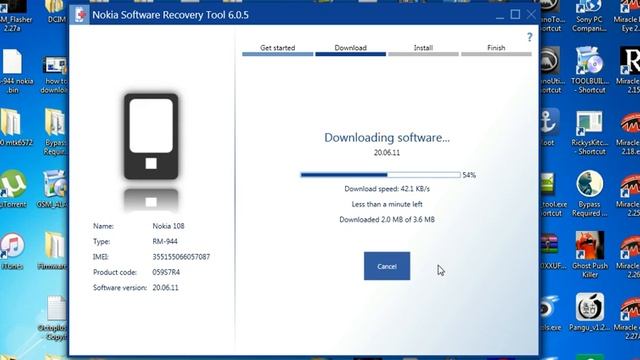This screenshot has height=360, width=640.
Task: Open the Miracle 2.18 desktop shortcut
Action: [x=629, y=133]
